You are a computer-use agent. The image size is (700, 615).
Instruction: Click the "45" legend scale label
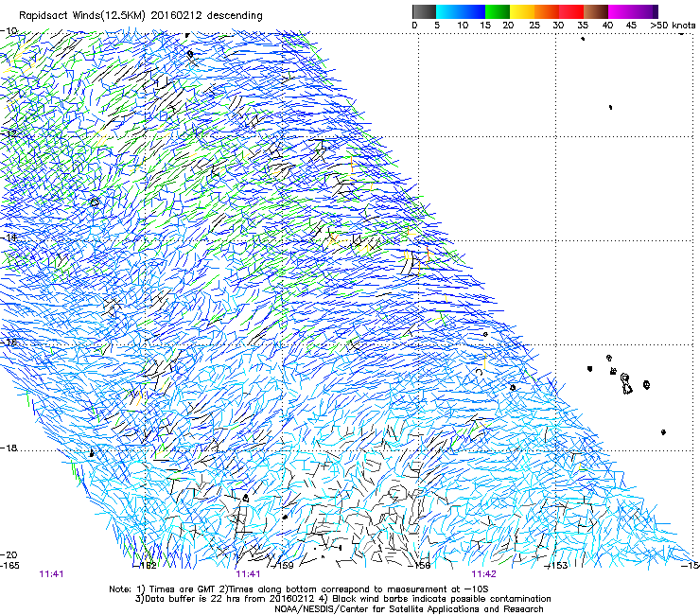[631, 26]
